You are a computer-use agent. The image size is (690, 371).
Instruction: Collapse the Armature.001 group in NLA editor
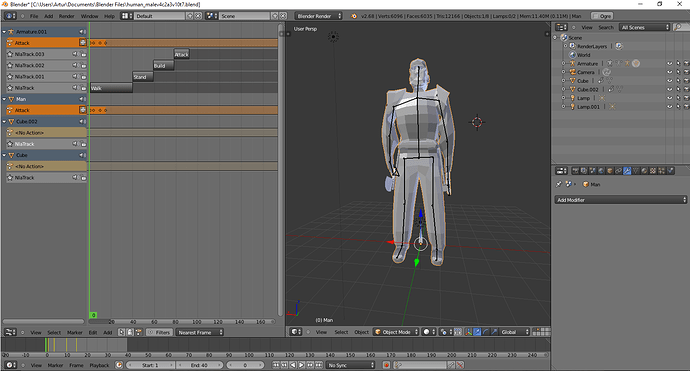4,32
